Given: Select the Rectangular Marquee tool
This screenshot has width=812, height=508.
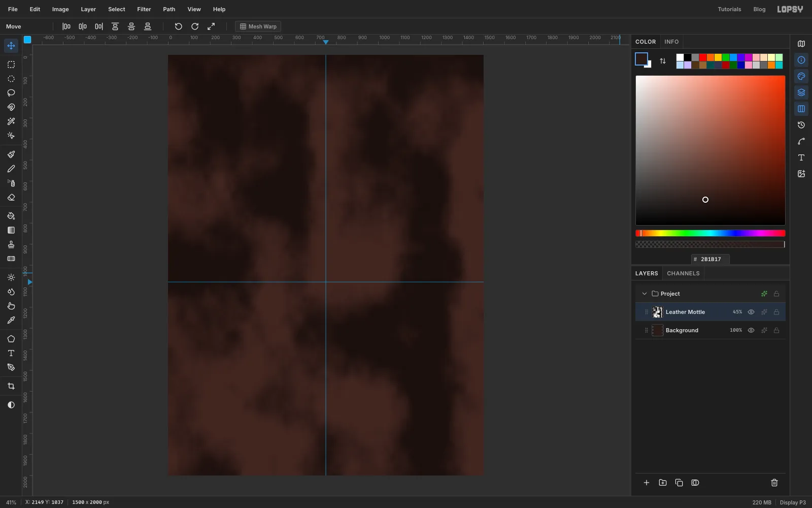Looking at the screenshot, I should pyautogui.click(x=11, y=65).
